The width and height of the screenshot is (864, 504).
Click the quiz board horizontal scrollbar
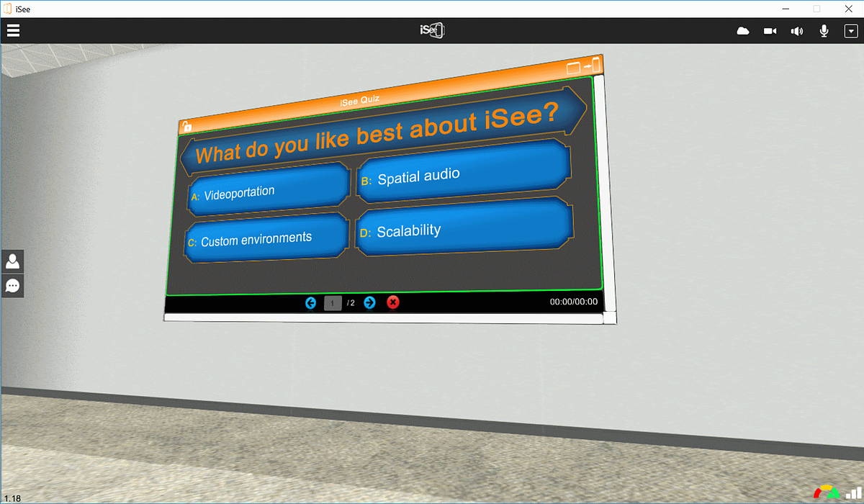[x=384, y=317]
